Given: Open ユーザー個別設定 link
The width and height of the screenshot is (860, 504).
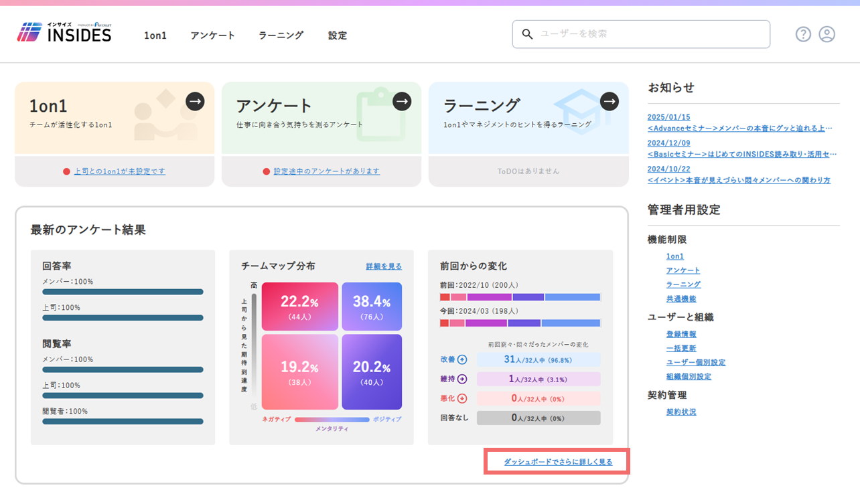Looking at the screenshot, I should (x=696, y=362).
